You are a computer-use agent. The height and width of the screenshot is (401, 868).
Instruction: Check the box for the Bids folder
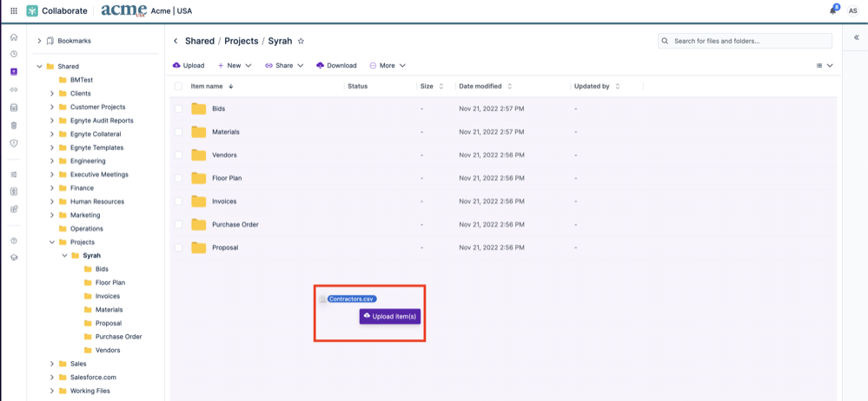(x=179, y=108)
